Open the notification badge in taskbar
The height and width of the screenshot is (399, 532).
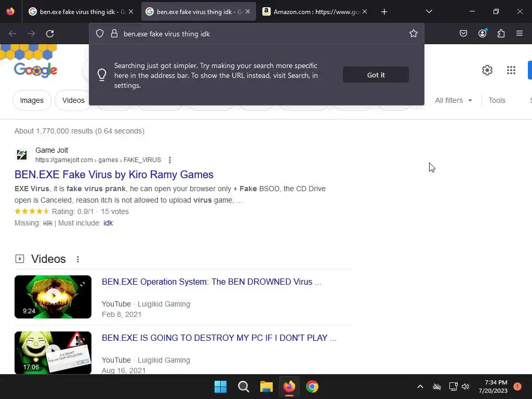(517, 387)
